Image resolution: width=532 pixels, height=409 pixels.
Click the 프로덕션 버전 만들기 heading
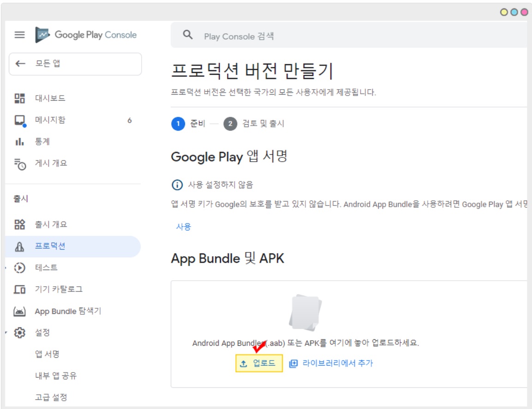pyautogui.click(x=252, y=71)
